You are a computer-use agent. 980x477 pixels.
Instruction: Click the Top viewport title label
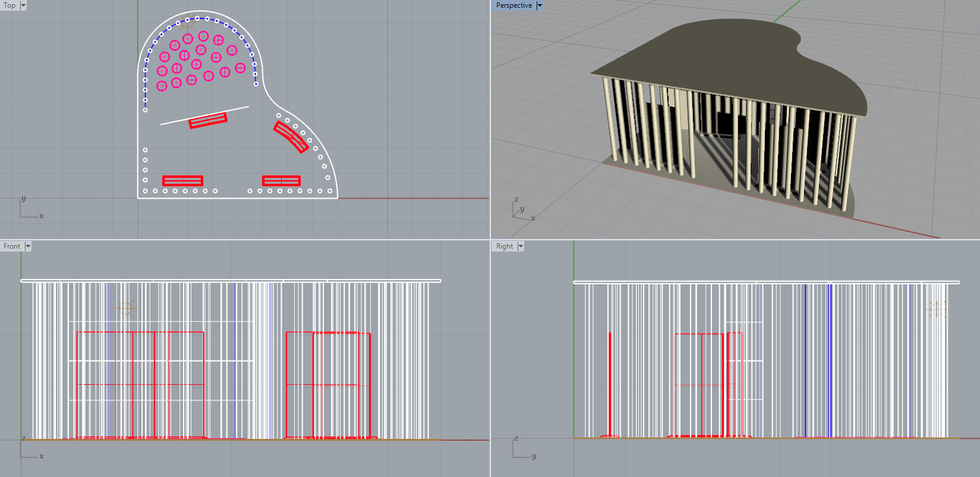(x=10, y=5)
